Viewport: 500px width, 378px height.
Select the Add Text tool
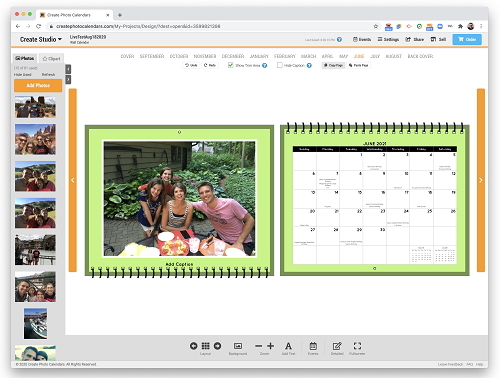point(288,346)
